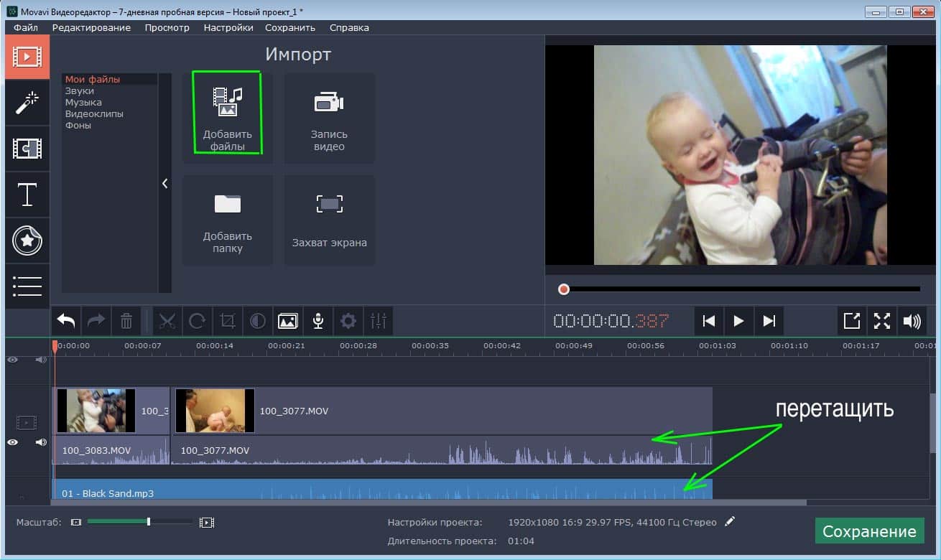Open the Transitions panel in sidebar
Image resolution: width=941 pixels, height=560 pixels.
point(27,149)
